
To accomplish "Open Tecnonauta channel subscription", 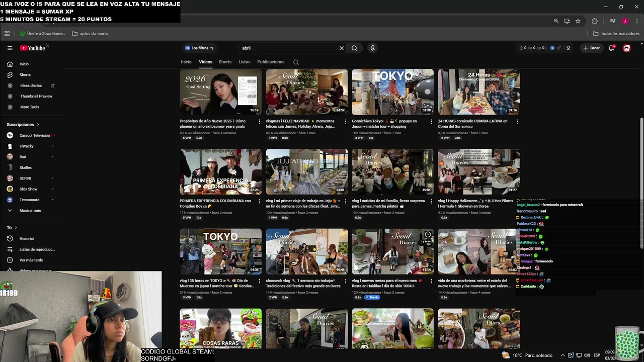I will coord(29,200).
